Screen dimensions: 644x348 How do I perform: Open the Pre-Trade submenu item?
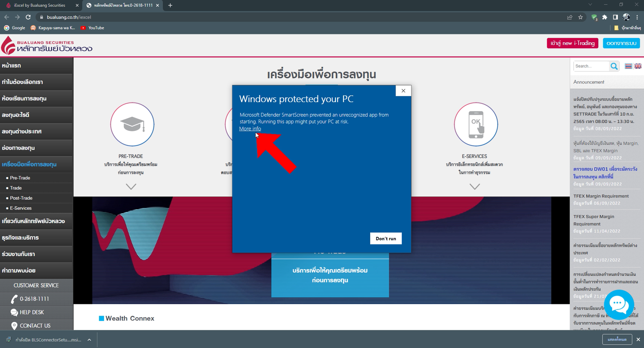36,178
